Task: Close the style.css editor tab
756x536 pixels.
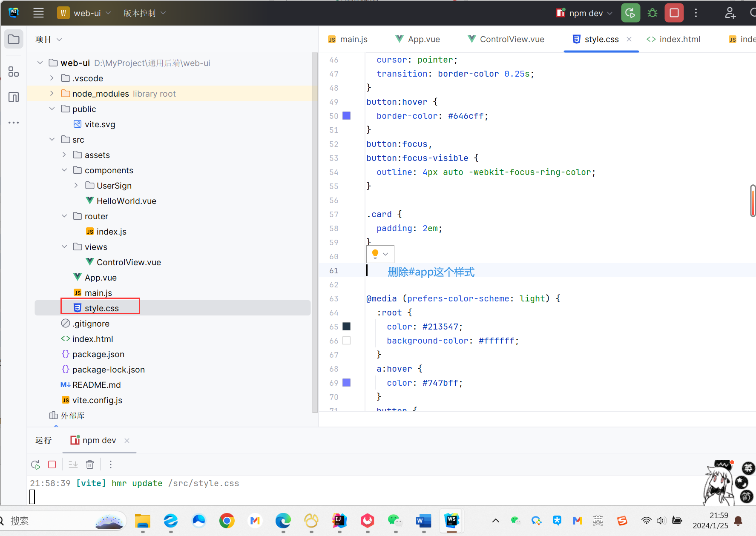Action: pos(629,39)
